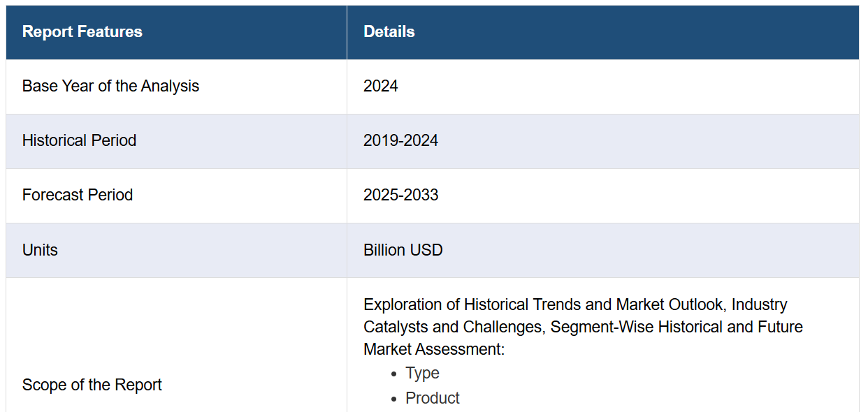Screen dimensions: 868x412
Task: Click the Report Features column header
Action: pyautogui.click(x=82, y=32)
